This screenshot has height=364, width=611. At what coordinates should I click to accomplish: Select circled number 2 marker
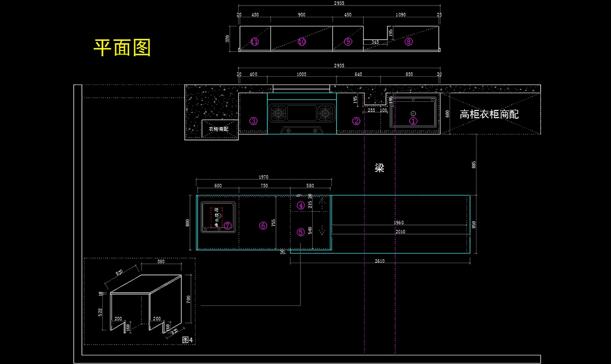click(356, 121)
